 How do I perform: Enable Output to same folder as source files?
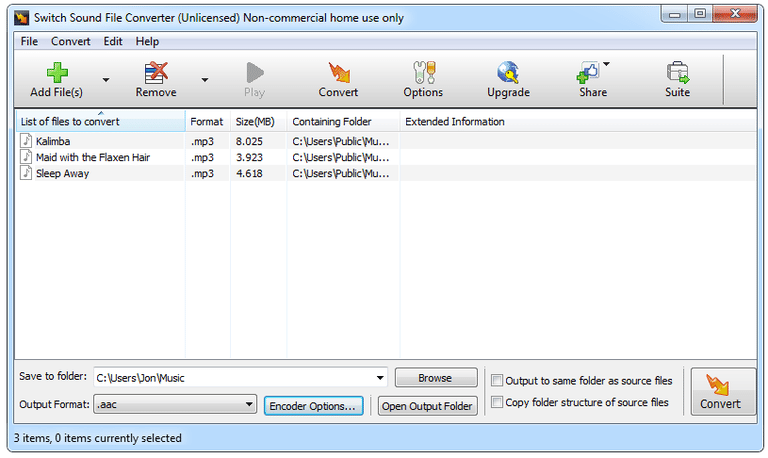(x=498, y=380)
